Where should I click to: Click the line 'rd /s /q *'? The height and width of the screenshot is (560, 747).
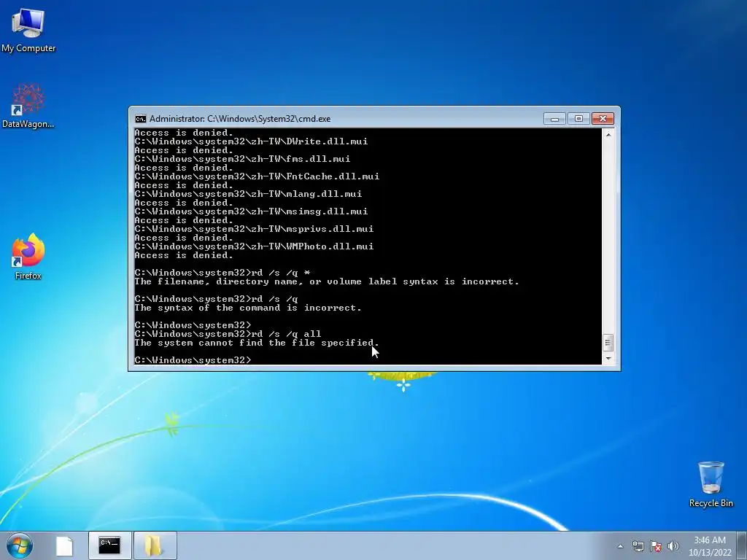(222, 273)
